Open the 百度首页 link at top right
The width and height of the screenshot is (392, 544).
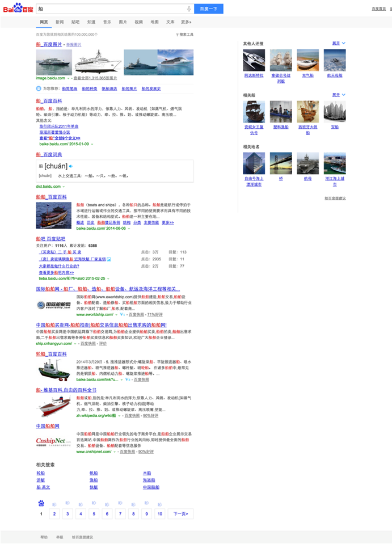tap(378, 9)
